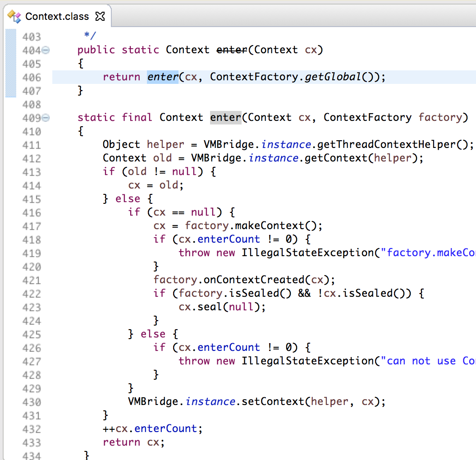476x460 pixels.
Task: Click line number 425 in the gutter
Action: [x=32, y=335]
